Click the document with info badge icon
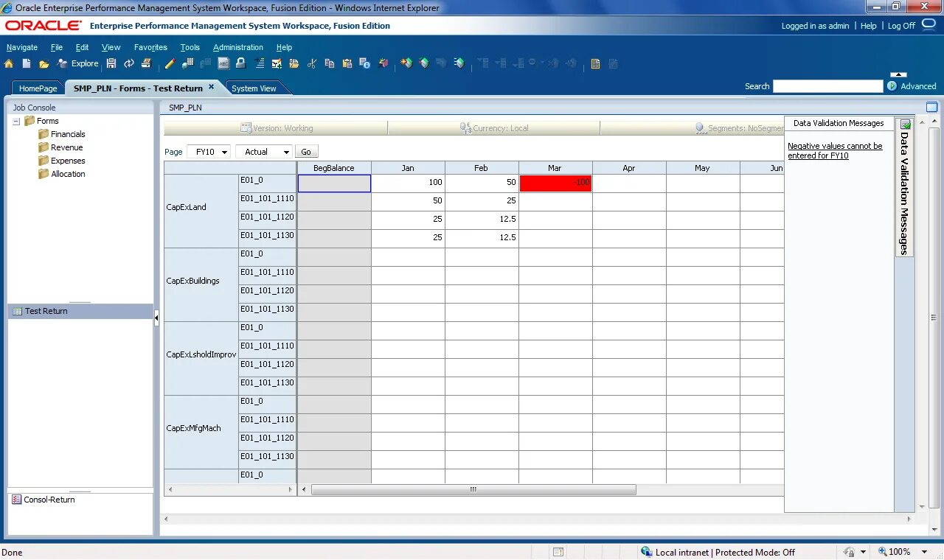Image resolution: width=944 pixels, height=560 pixels. click(365, 63)
